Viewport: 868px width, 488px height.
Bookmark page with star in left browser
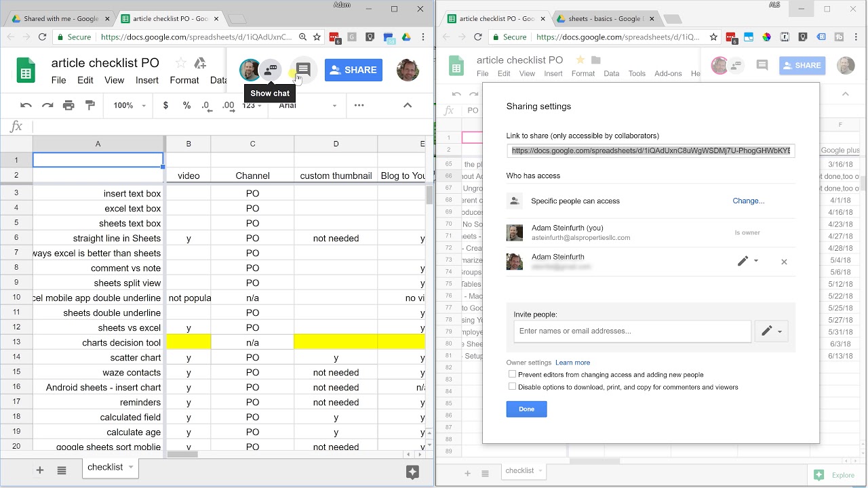tap(317, 37)
